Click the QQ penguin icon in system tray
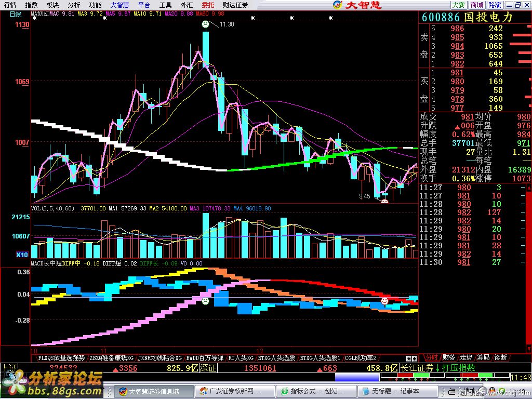The width and height of the screenshot is (532, 399). [491, 391]
